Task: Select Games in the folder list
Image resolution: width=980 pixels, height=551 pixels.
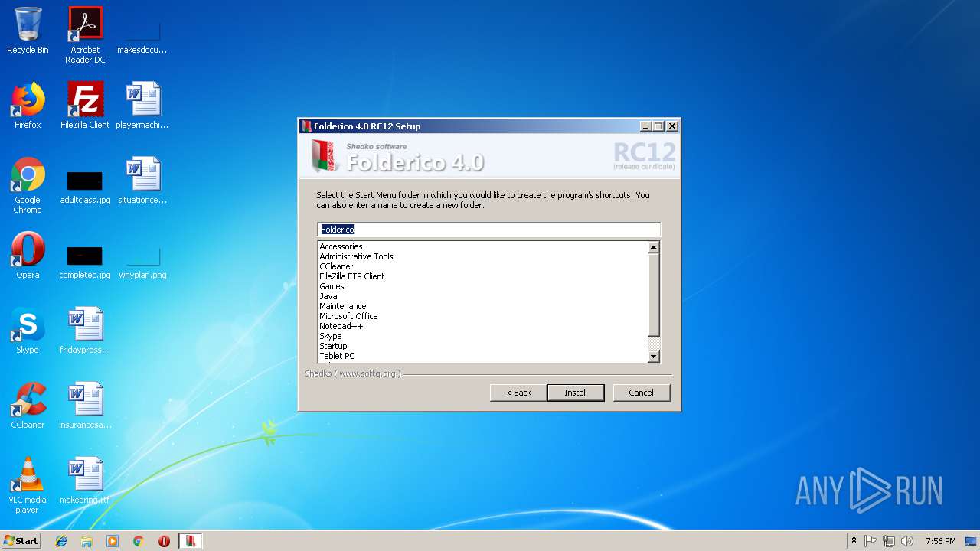Action: click(x=332, y=286)
